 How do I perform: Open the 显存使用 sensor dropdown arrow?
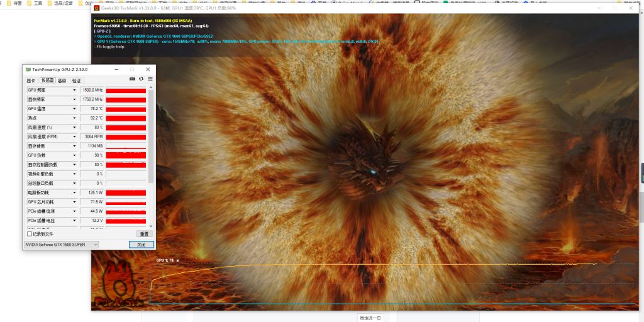74,146
